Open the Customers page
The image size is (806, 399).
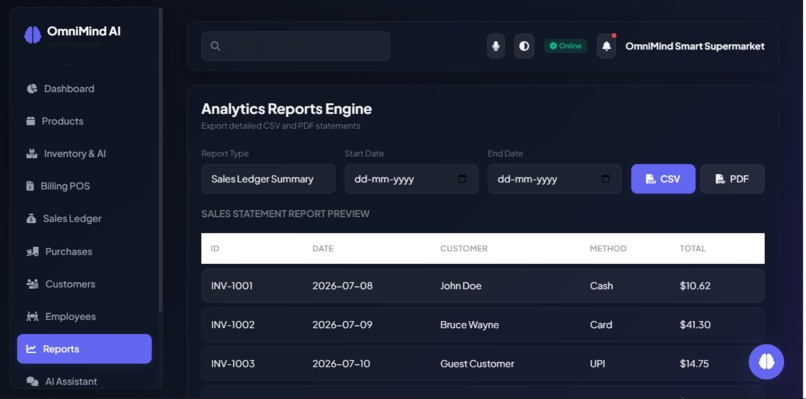84,284
